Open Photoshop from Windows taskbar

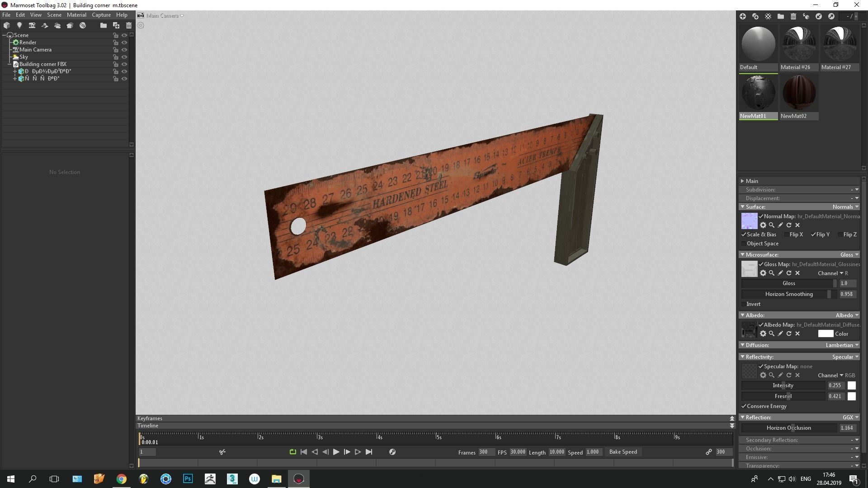point(188,479)
